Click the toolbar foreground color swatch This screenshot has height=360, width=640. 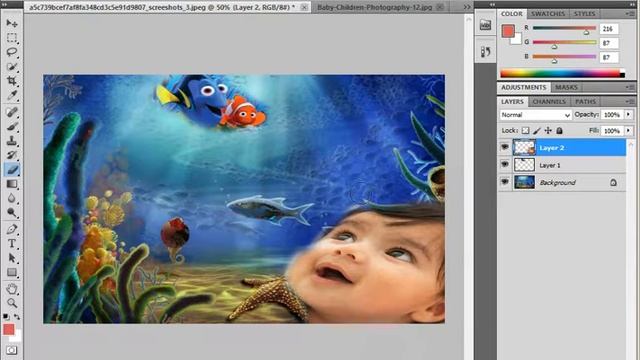[x=9, y=329]
